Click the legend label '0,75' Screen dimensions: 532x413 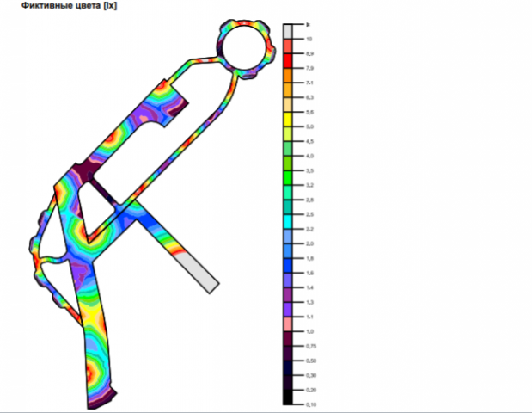(x=311, y=346)
